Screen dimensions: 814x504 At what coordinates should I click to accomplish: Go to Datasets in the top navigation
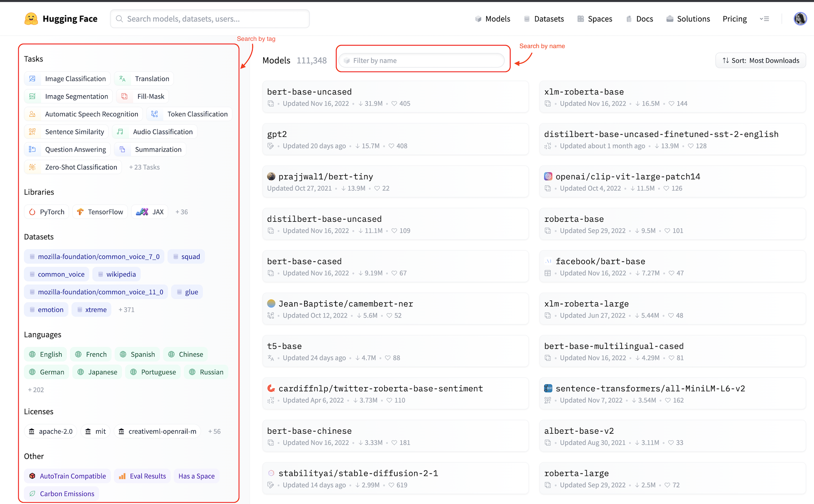[x=543, y=19]
